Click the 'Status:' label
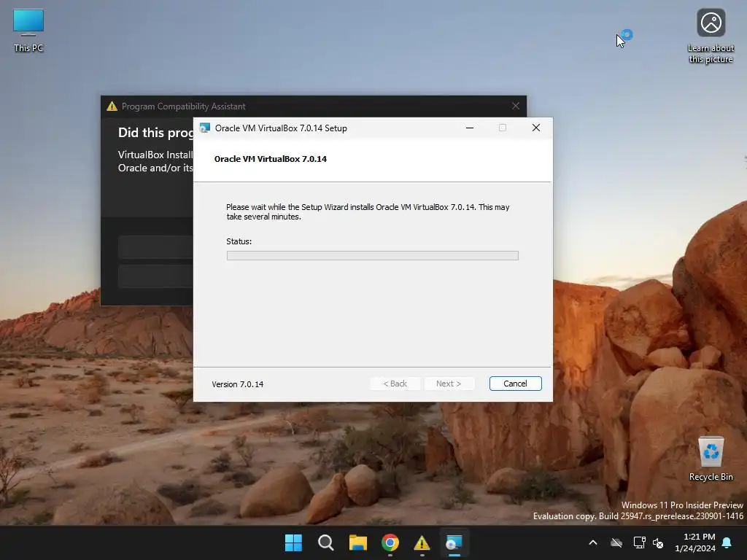This screenshot has height=560, width=747. click(x=239, y=241)
